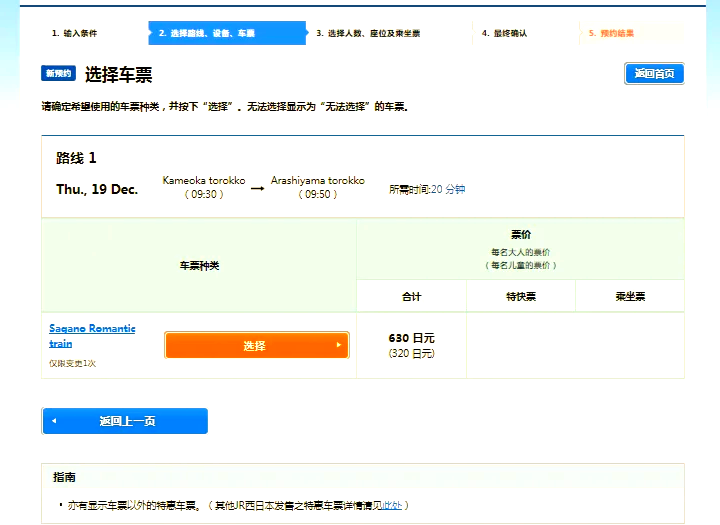The width and height of the screenshot is (720, 525).
Task: Click the 指南 heading
Action: (64, 477)
